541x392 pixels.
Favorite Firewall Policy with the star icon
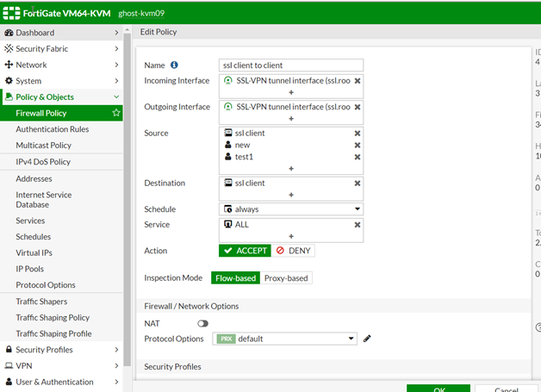point(116,113)
